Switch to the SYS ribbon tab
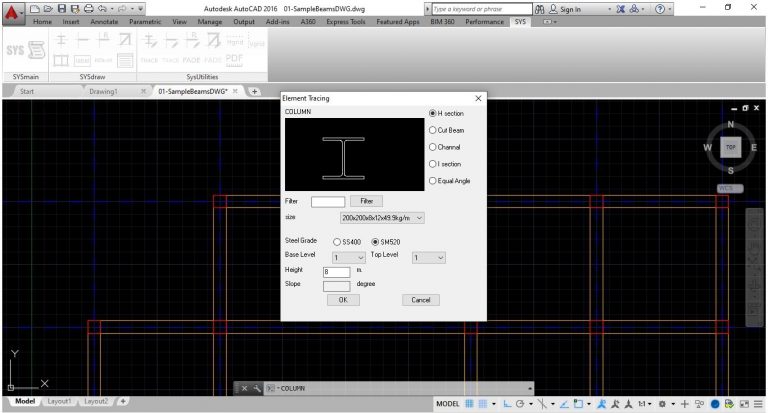 pos(520,22)
